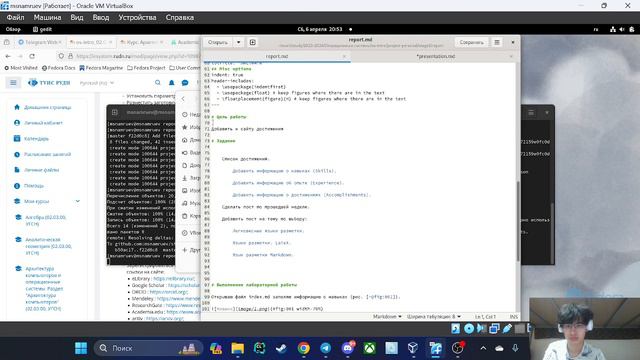
Task: Open the gedit app menu in top bar
Action: point(42,29)
